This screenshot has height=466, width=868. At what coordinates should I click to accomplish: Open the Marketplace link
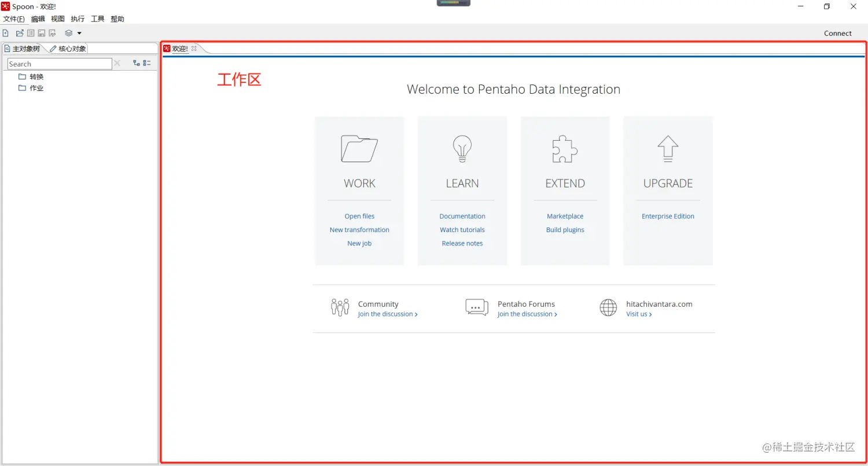(x=565, y=216)
